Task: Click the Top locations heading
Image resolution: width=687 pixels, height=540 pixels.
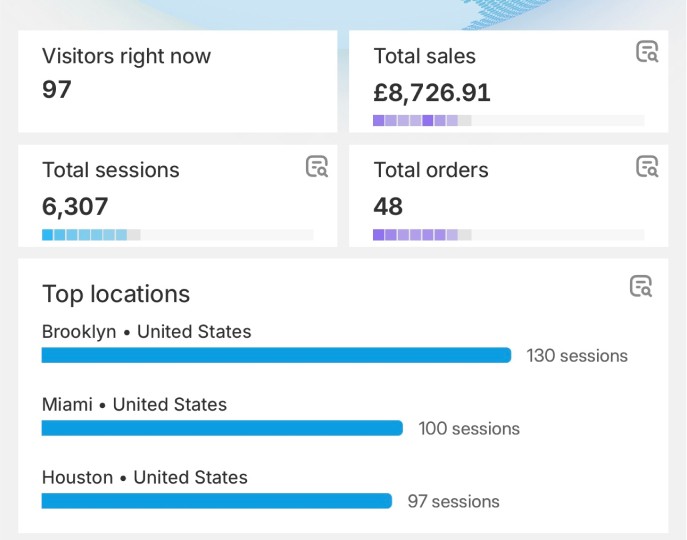Action: tap(116, 294)
